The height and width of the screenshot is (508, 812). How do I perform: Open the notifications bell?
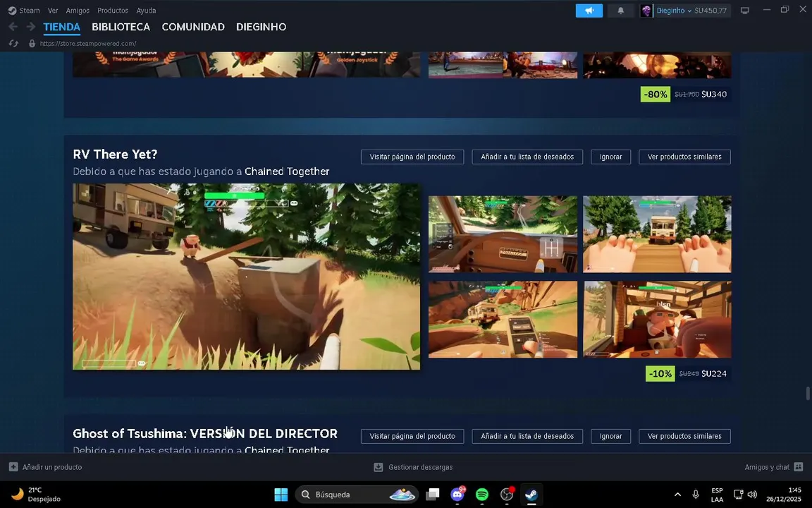tap(620, 11)
